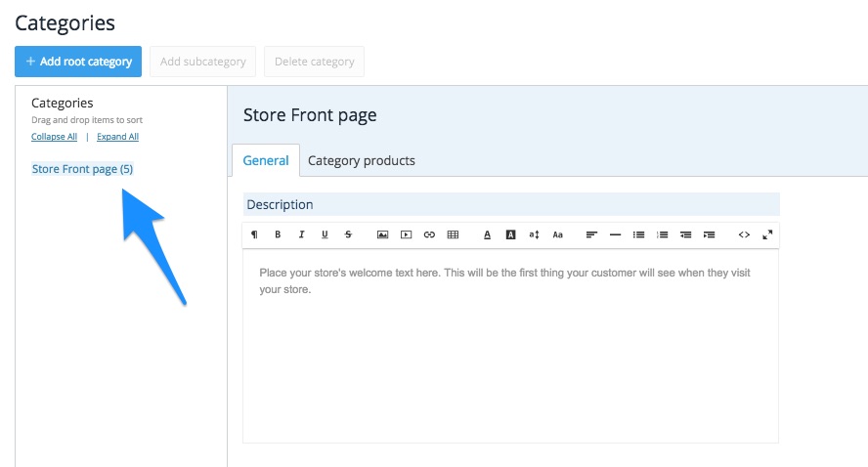Image resolution: width=868 pixels, height=467 pixels.
Task: Open the font family Aa icon
Action: [x=557, y=234]
